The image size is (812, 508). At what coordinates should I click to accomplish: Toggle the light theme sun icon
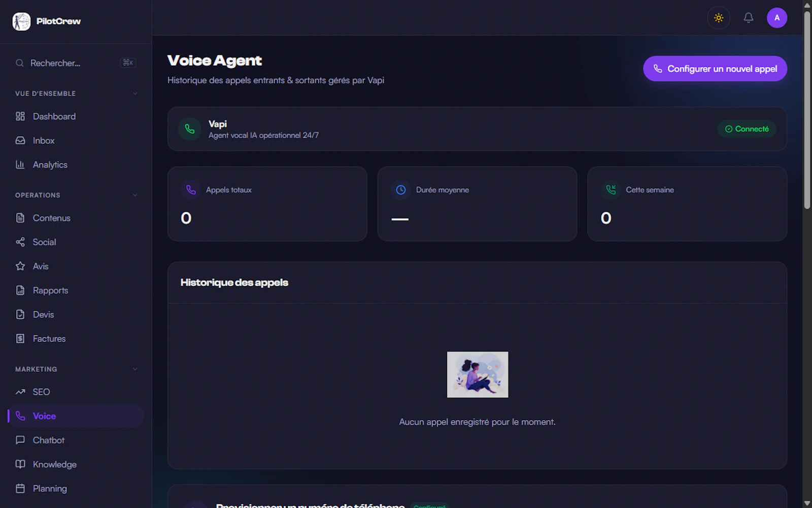click(x=719, y=18)
